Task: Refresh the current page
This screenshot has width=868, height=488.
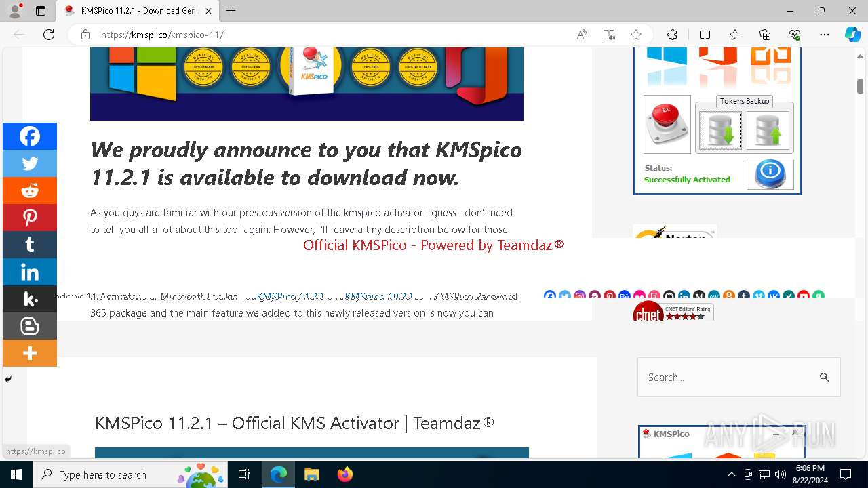Action: point(49,35)
